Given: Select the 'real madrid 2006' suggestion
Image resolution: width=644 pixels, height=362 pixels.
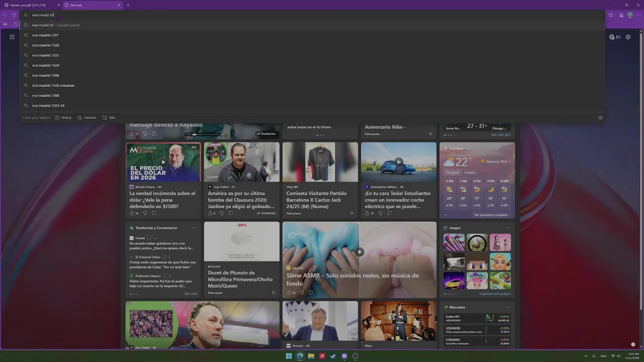Looking at the screenshot, I should [312, 75].
